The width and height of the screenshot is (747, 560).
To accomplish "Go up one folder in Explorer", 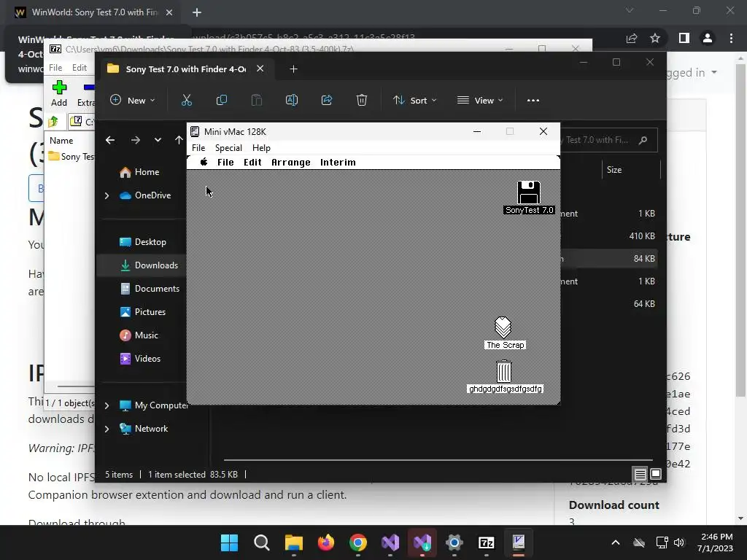I will pos(179,140).
